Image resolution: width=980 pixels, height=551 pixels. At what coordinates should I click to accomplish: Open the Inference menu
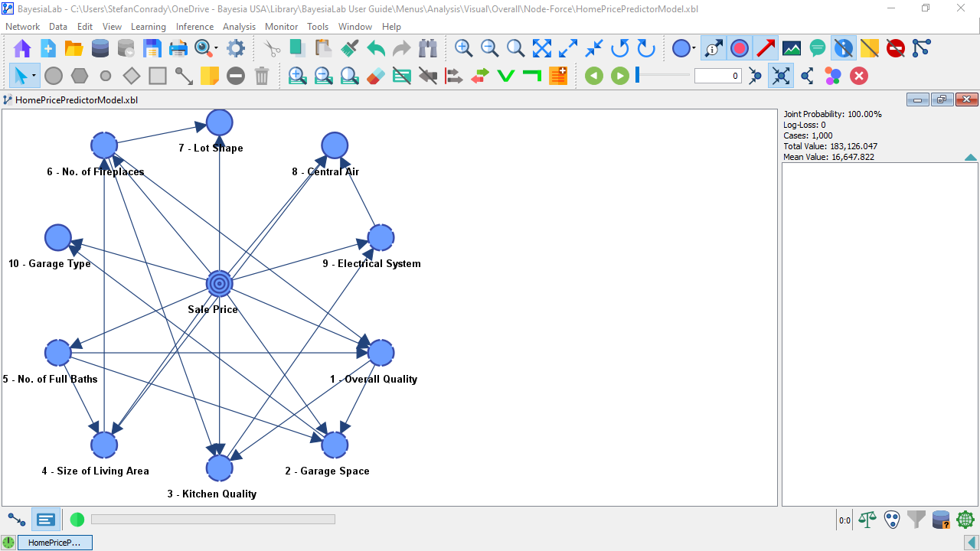[x=194, y=27]
